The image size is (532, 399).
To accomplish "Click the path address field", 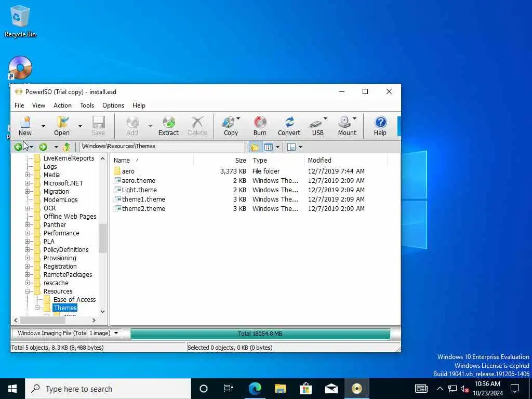I will 162,146.
